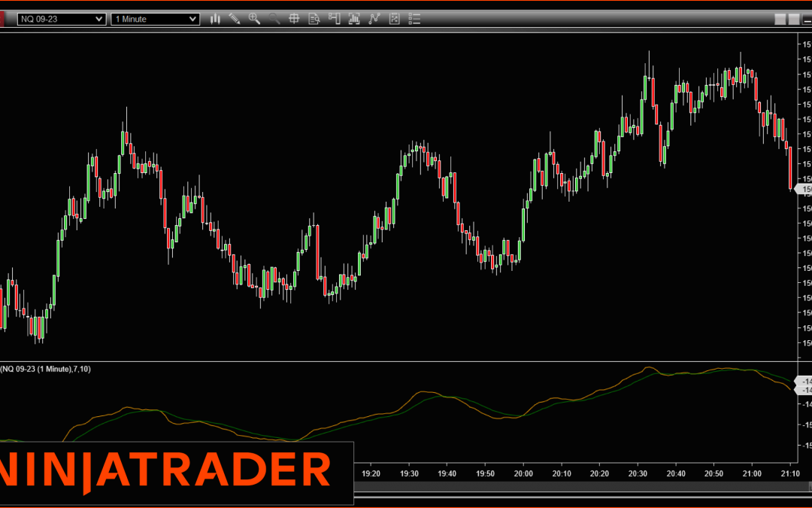Click the 21:10 time axis label
Screen dimensions: 812x508
point(790,473)
